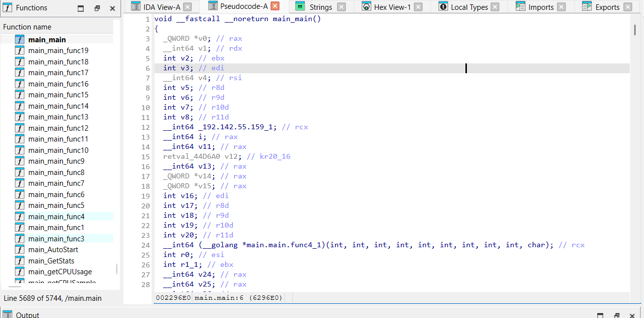
Task: Switch to the Pseudocode-A tab
Action: [x=244, y=6]
